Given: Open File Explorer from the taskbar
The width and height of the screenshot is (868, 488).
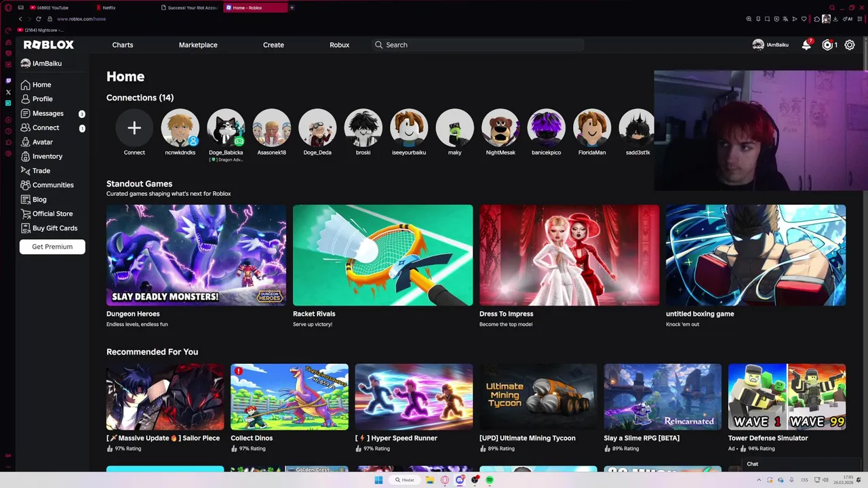Looking at the screenshot, I should tap(430, 480).
